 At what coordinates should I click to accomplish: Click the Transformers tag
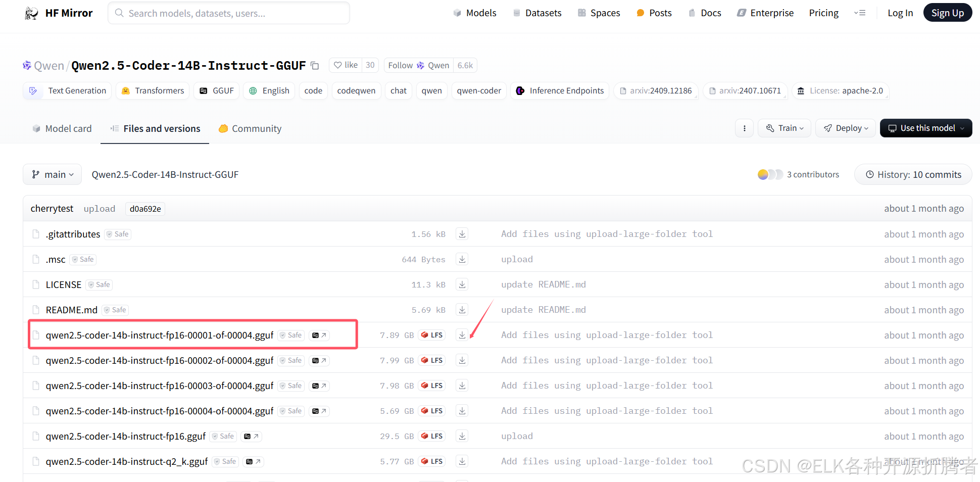click(x=153, y=91)
